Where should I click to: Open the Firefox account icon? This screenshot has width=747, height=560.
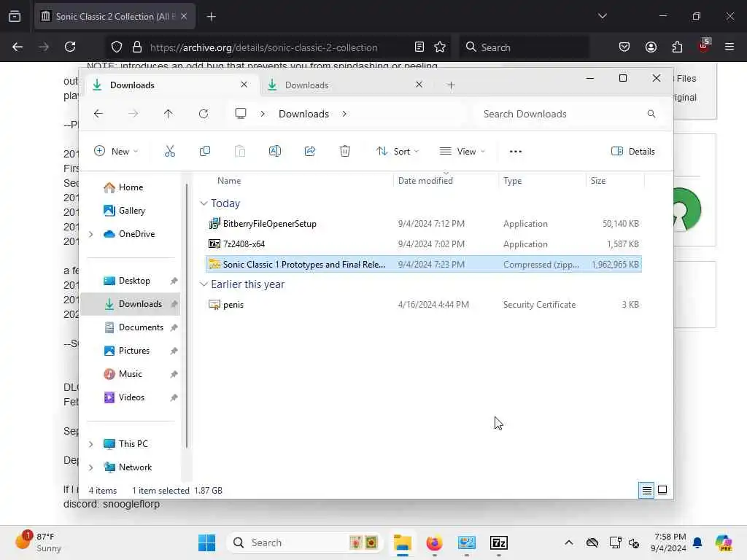pos(651,47)
